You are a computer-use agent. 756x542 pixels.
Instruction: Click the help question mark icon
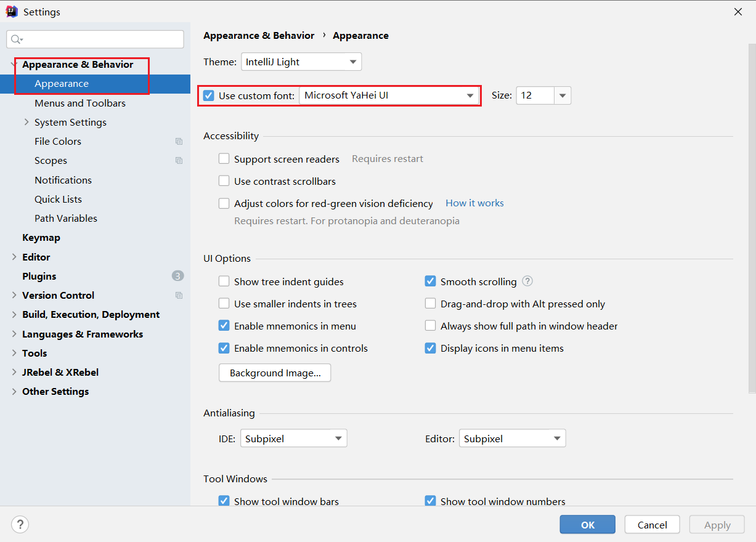pos(20,525)
